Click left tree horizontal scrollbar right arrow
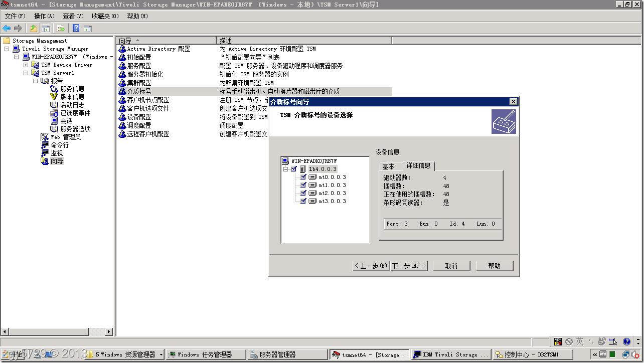Viewport: 644px width, 363px height. tap(110, 332)
